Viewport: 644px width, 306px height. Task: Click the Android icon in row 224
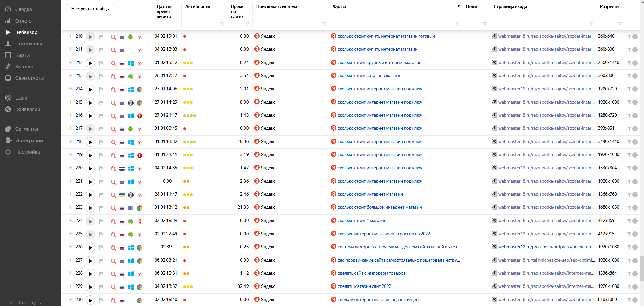(x=131, y=221)
